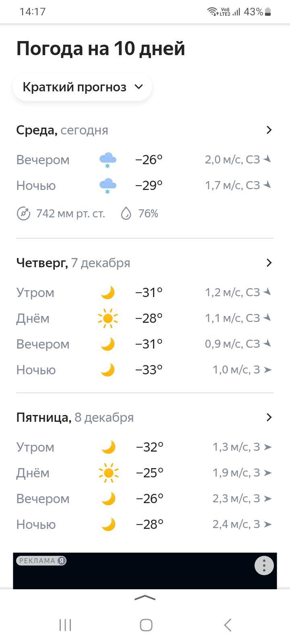This screenshot has width=290, height=644.
Task: Tap the moon icon for Thursday morning
Action: 108,293
